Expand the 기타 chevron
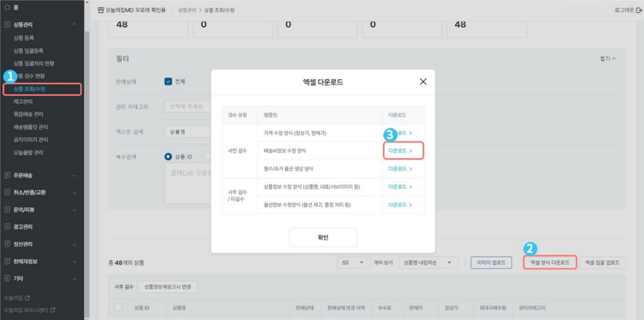Viewport: 644px width, 320px height. coord(74,278)
